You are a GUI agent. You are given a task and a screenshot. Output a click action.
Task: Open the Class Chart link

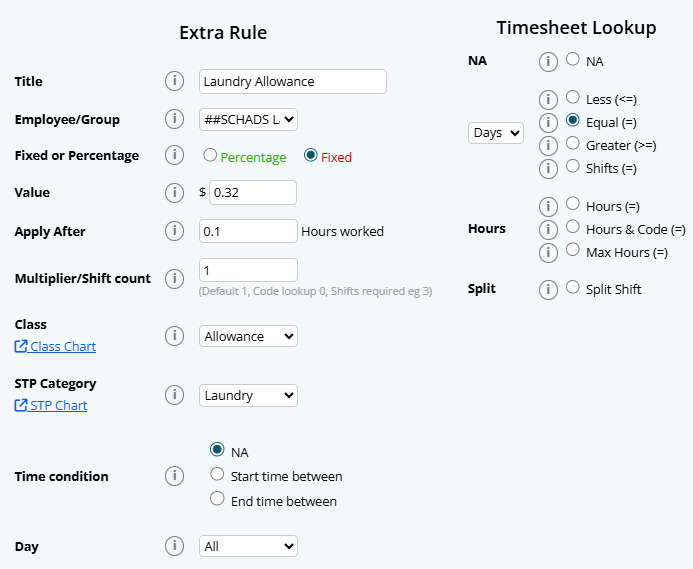coord(56,346)
